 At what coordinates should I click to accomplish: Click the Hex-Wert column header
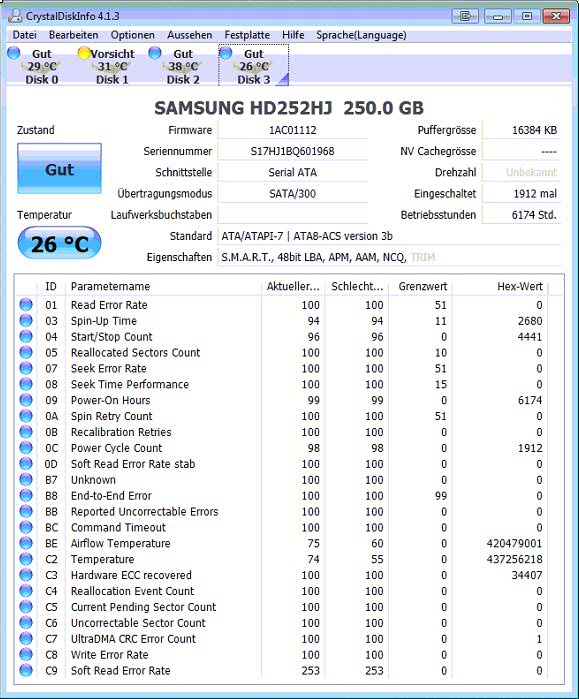coord(500,286)
